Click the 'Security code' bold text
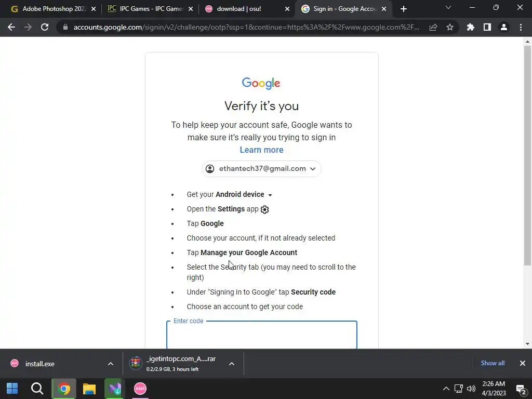Viewport: 532px width, 399px height. tap(313, 292)
